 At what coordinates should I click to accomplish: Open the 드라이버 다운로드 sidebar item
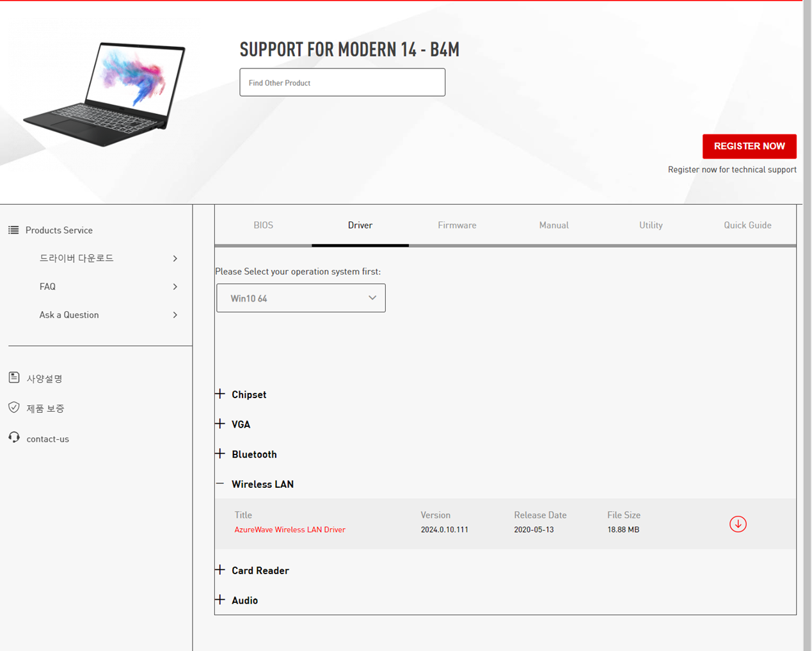[x=107, y=258]
